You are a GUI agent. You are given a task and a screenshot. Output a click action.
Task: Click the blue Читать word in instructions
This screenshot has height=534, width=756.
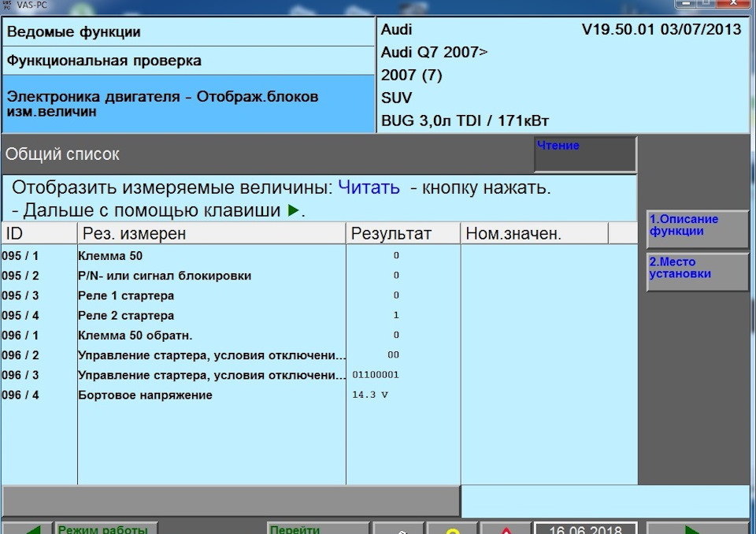[369, 187]
